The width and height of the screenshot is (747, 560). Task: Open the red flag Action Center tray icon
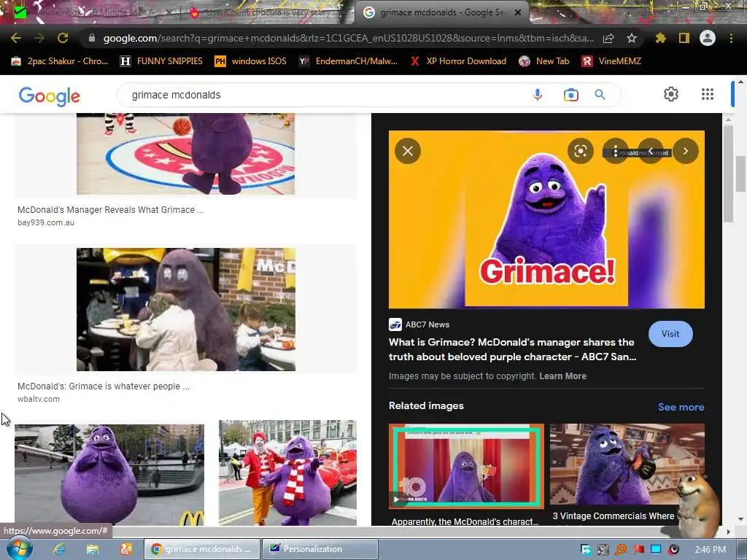click(638, 550)
